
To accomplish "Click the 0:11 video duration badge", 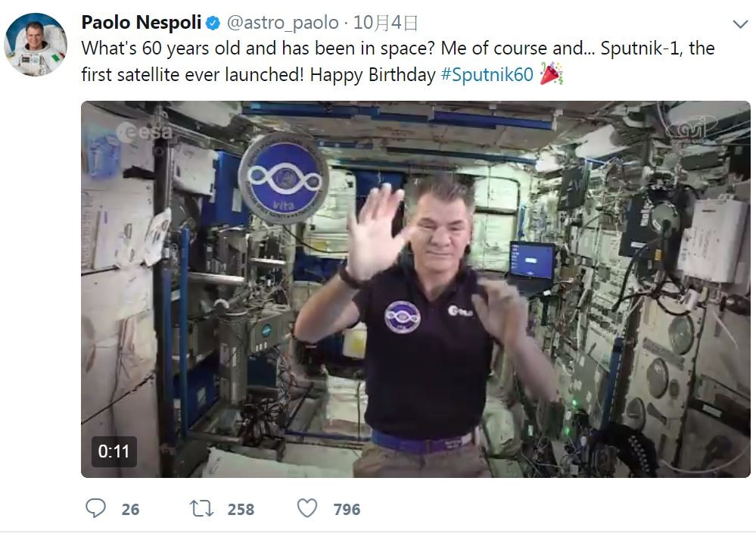I will [114, 451].
